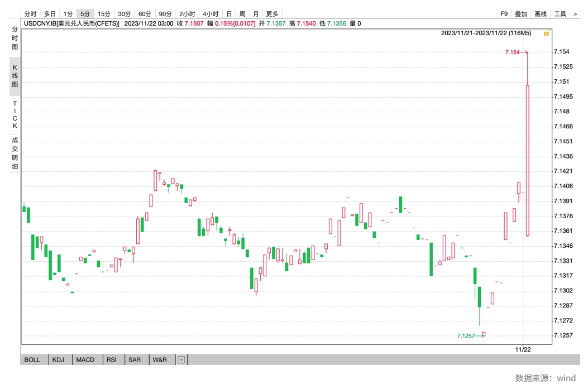
Task: Choose the 4小时 interval
Action: point(211,14)
